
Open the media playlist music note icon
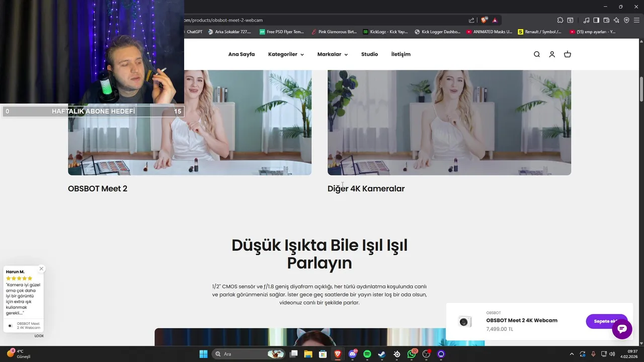point(586,20)
